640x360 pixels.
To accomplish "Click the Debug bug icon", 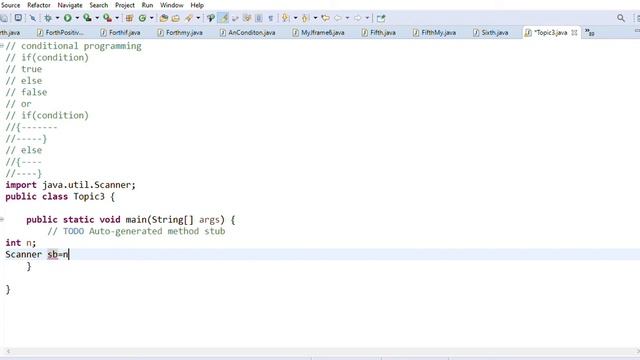I will pos(48,18).
